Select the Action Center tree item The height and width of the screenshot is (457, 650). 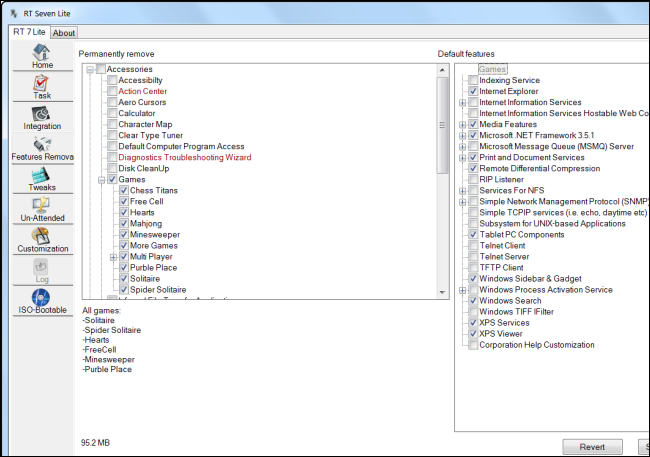143,91
